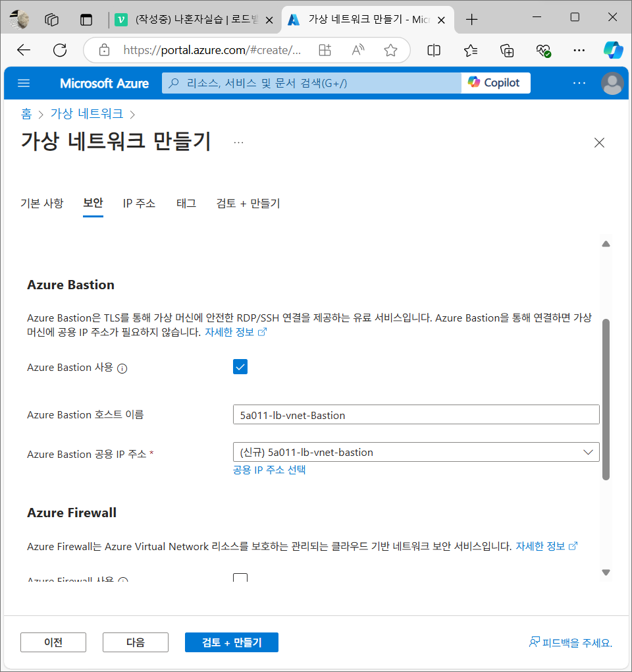632x672 pixels.
Task: Click blue 검토 + 만들기 button
Action: [x=232, y=642]
